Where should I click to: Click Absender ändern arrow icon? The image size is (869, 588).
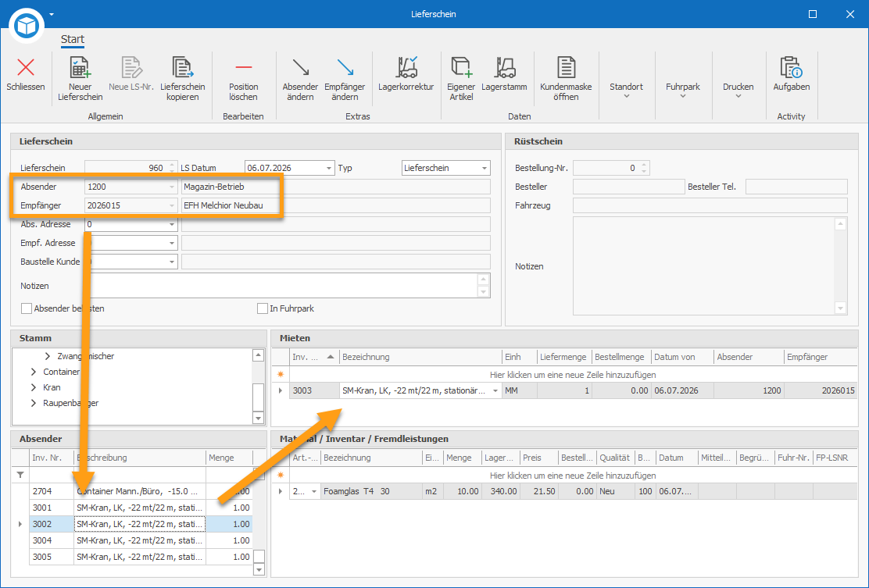[x=300, y=68]
